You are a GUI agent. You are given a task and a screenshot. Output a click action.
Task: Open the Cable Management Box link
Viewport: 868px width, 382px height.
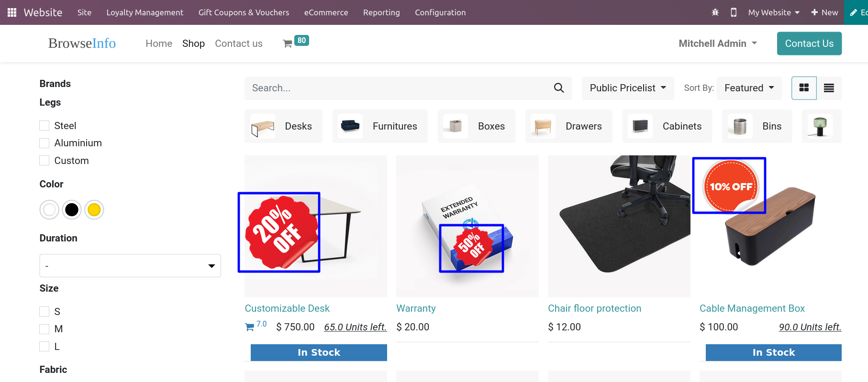tap(752, 308)
